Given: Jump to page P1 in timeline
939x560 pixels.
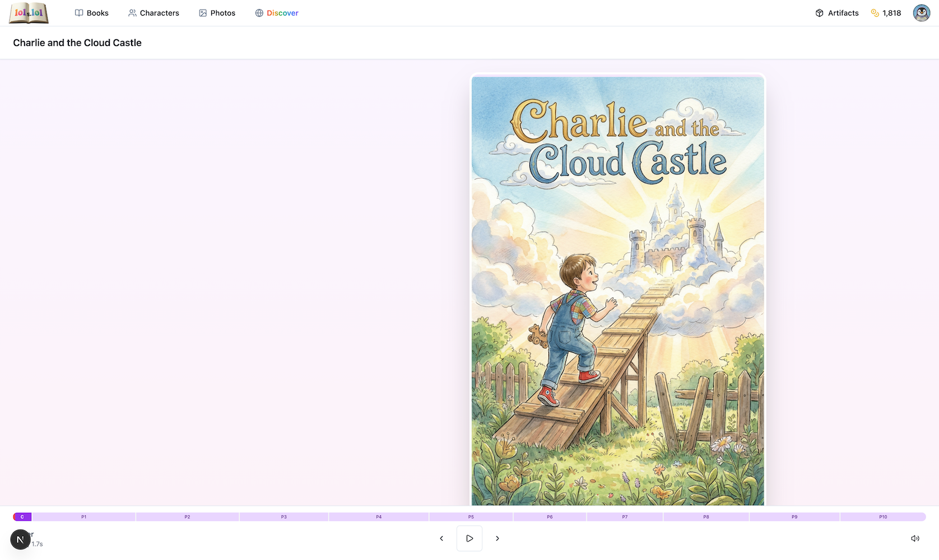Looking at the screenshot, I should click(x=83, y=517).
